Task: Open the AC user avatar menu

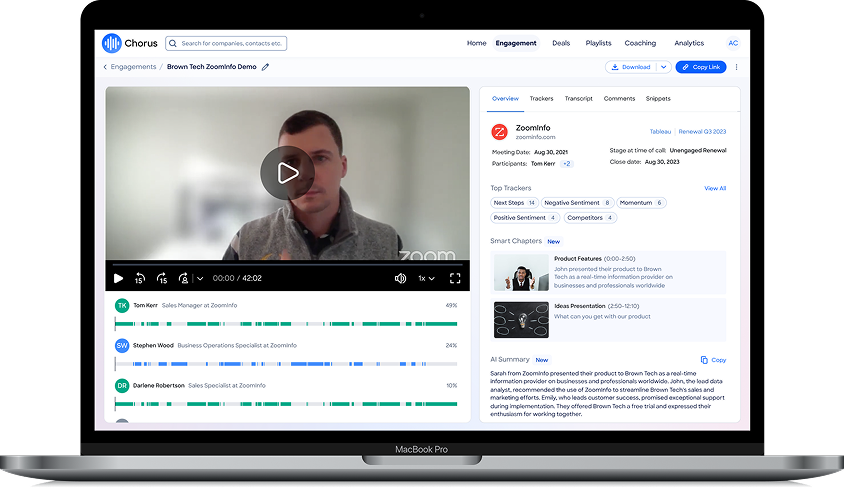Action: pyautogui.click(x=733, y=43)
